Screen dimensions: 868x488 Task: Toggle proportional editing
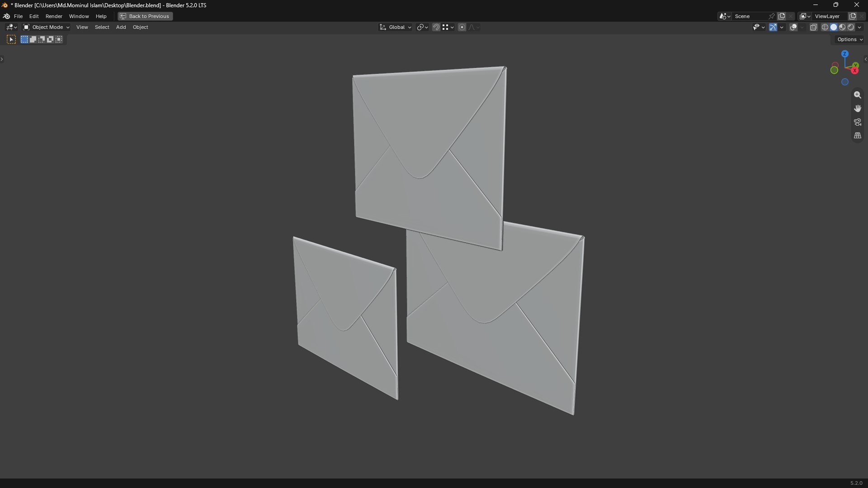click(462, 28)
